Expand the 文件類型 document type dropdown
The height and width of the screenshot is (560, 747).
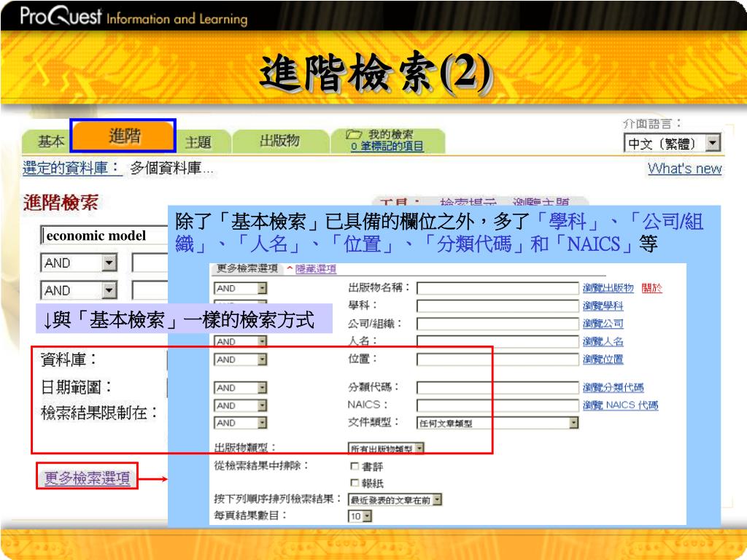click(x=573, y=423)
